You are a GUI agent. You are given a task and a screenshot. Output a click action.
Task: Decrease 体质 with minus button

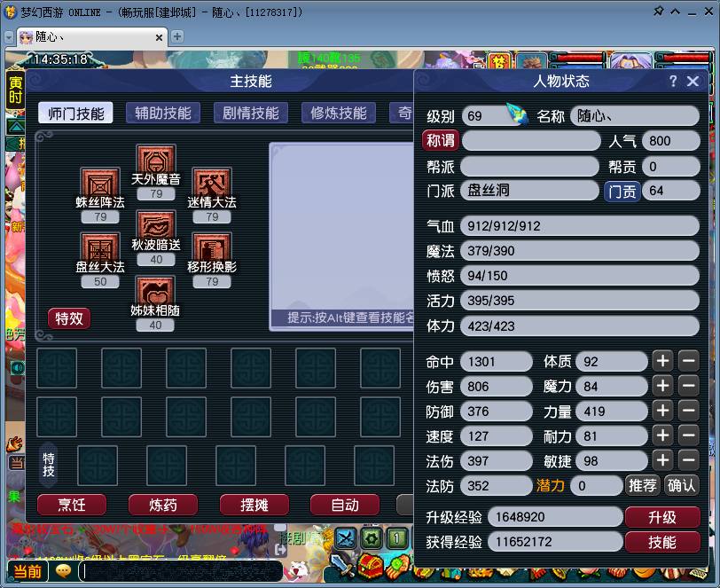click(689, 361)
